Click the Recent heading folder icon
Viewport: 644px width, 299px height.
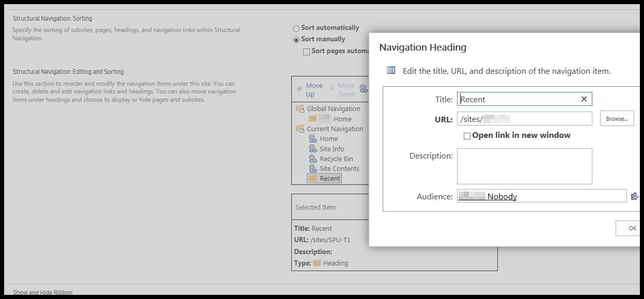pos(314,178)
